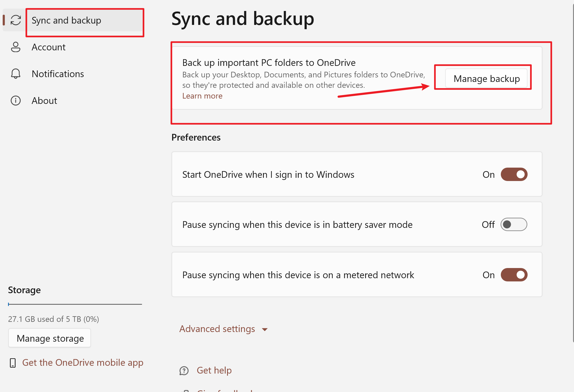Viewport: 574px width, 392px height.
Task: Enable pause syncing in battery saver mode
Action: pos(514,225)
